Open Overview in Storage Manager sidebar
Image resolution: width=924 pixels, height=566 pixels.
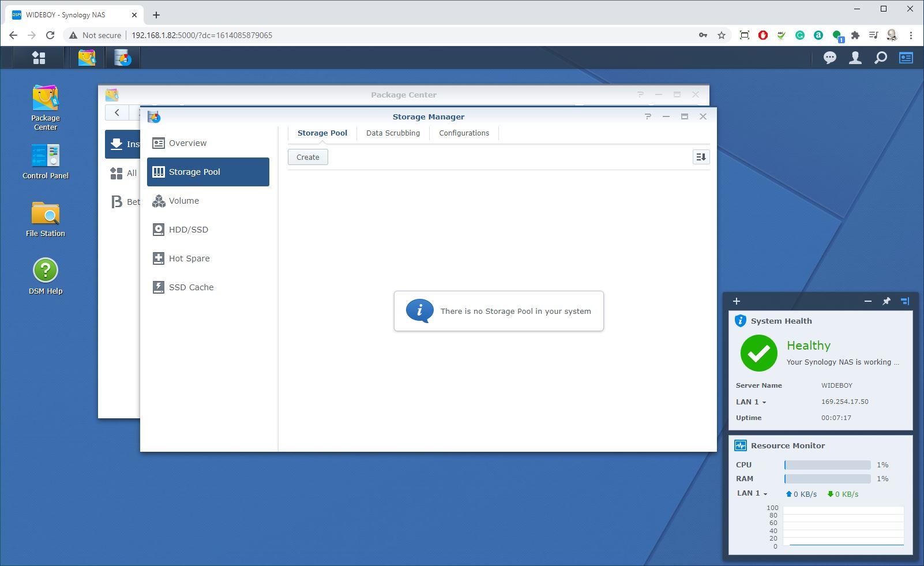pos(208,143)
